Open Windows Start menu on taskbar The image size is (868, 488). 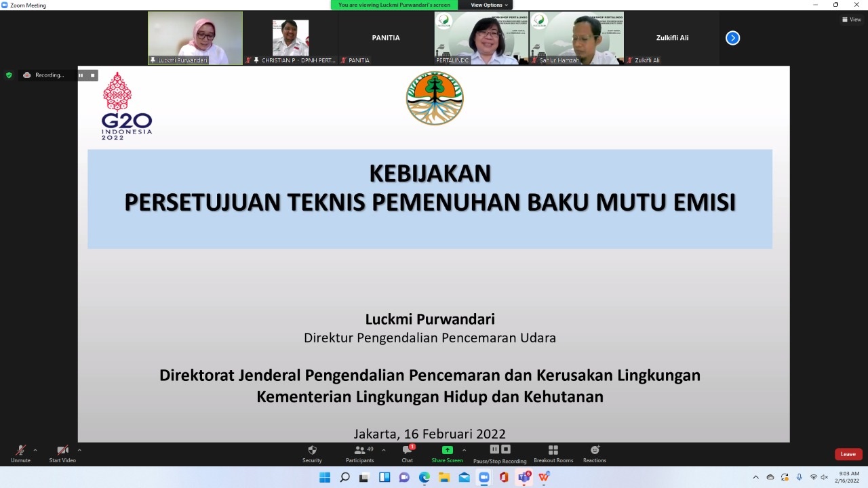(325, 477)
